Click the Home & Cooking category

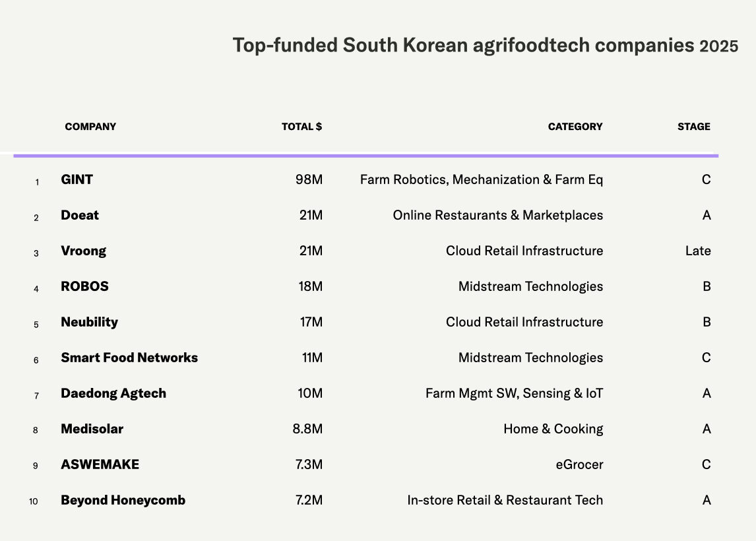pos(553,429)
